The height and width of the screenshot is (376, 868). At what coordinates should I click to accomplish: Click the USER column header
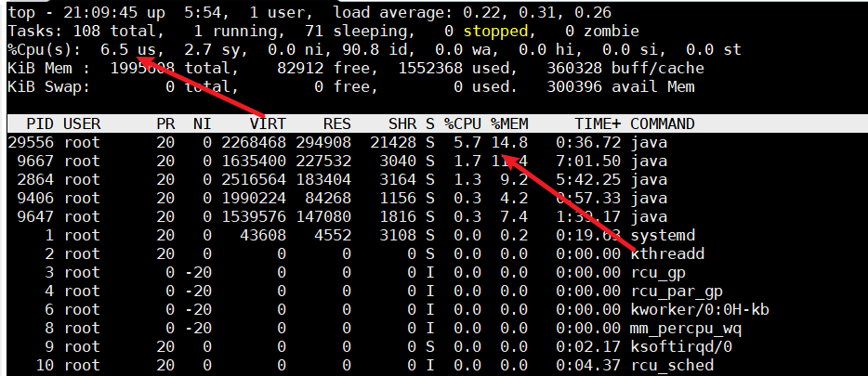[x=82, y=123]
